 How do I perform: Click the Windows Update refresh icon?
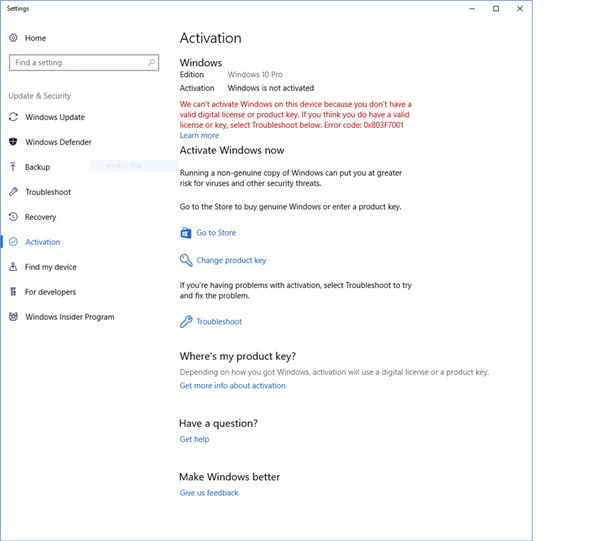13,118
